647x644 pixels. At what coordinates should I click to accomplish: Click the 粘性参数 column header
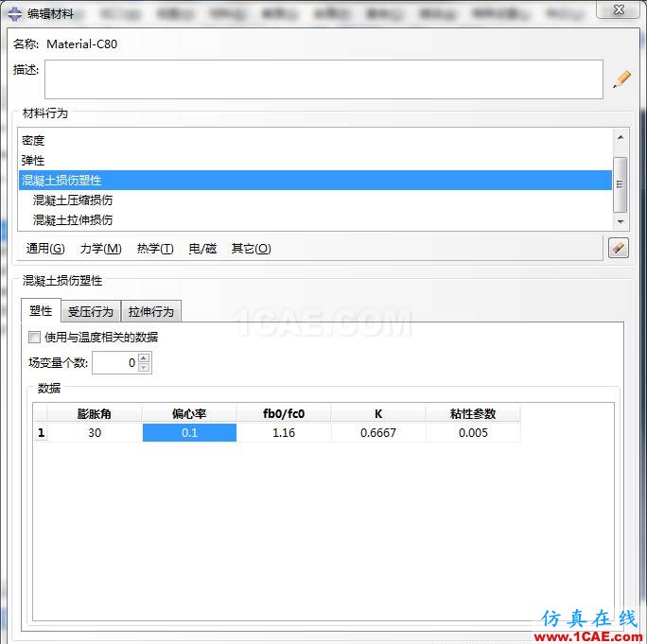tap(473, 413)
